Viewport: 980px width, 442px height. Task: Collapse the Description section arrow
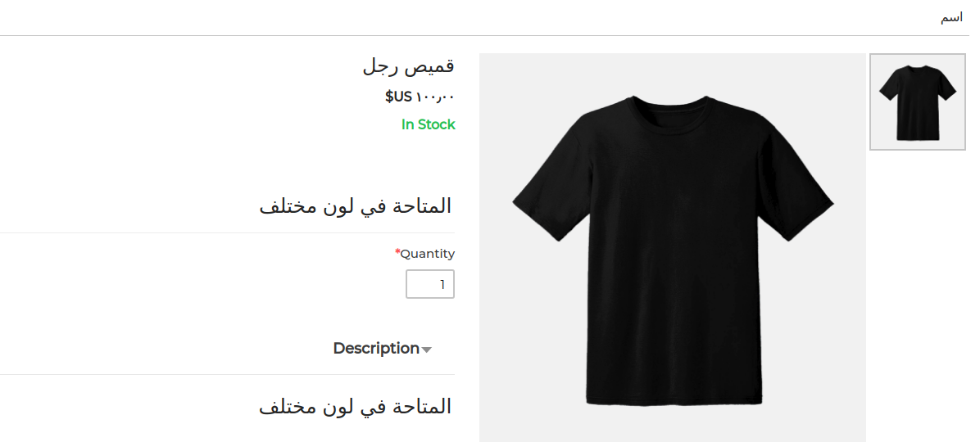pos(426,350)
